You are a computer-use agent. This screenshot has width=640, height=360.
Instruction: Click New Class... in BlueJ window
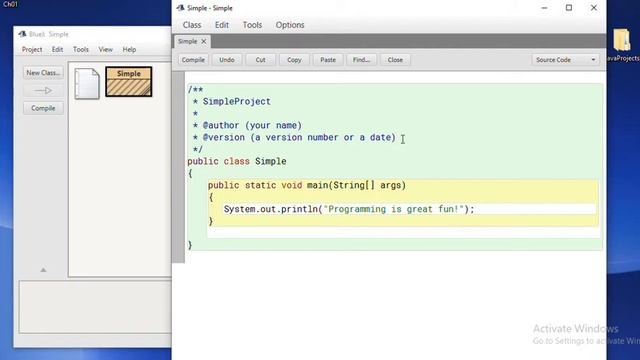[x=43, y=73]
